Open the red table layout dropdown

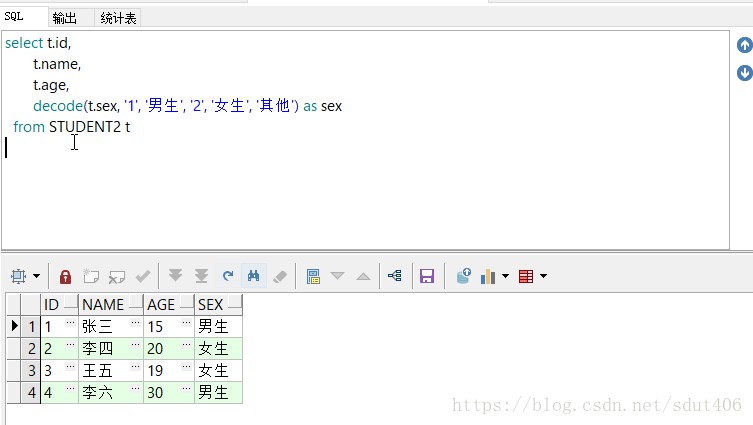543,276
